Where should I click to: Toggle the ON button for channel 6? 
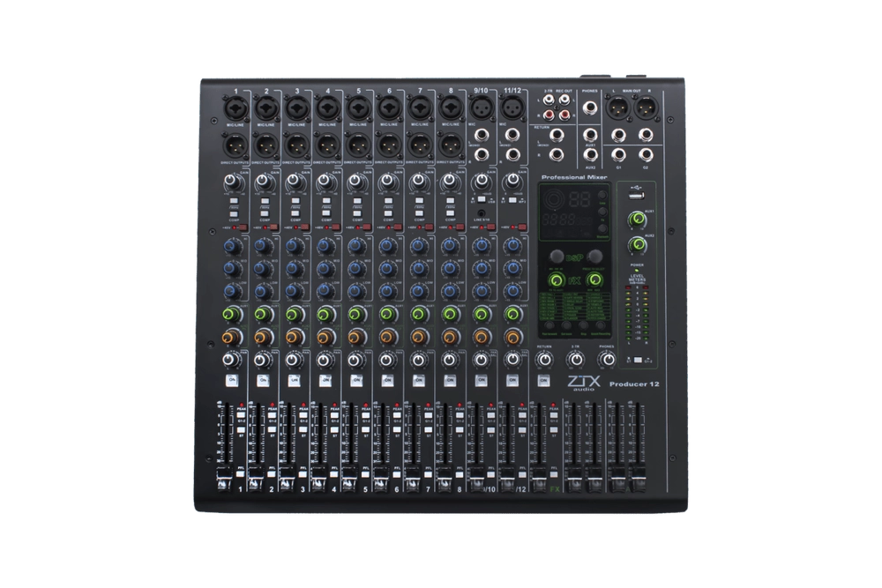(x=387, y=381)
